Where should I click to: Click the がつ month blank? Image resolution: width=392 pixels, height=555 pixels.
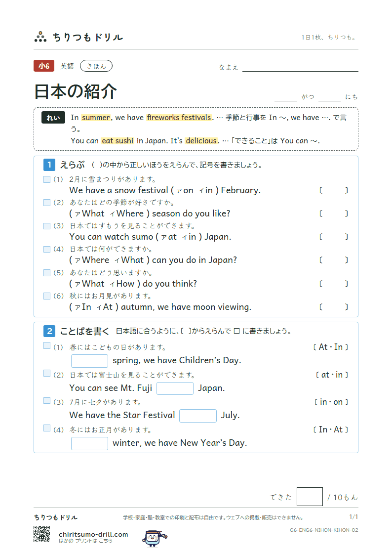click(x=285, y=97)
